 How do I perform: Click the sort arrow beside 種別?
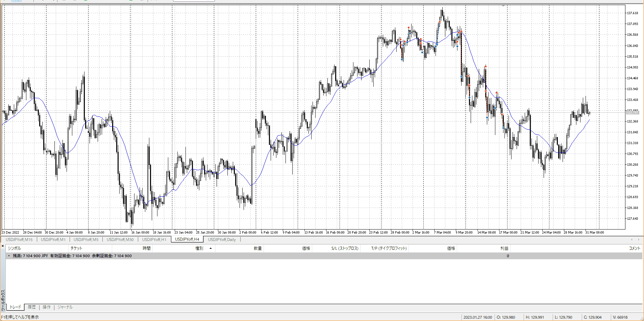tap(210, 248)
